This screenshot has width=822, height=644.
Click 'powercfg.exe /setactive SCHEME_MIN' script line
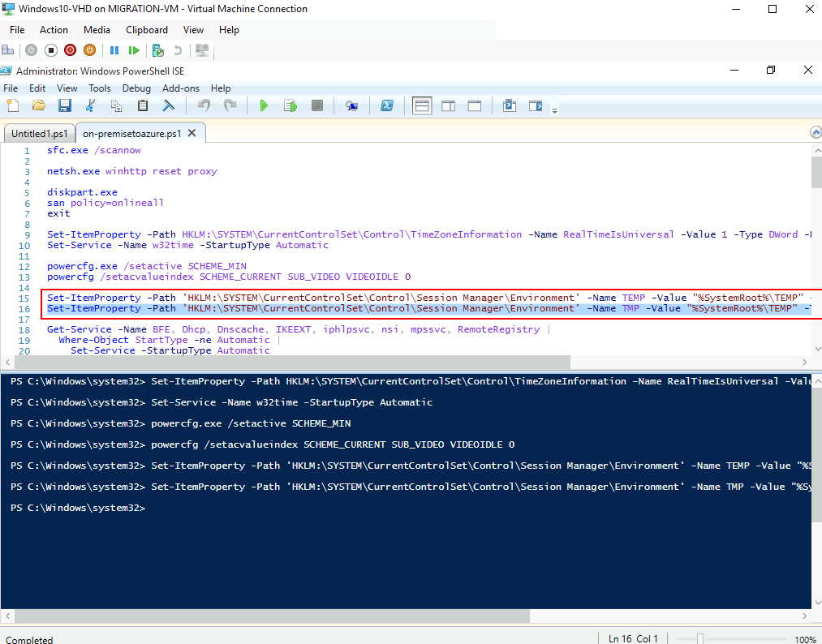[147, 266]
